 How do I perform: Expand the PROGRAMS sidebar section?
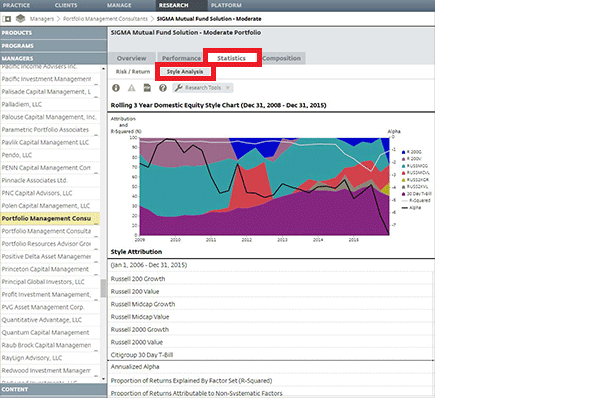[x=53, y=46]
